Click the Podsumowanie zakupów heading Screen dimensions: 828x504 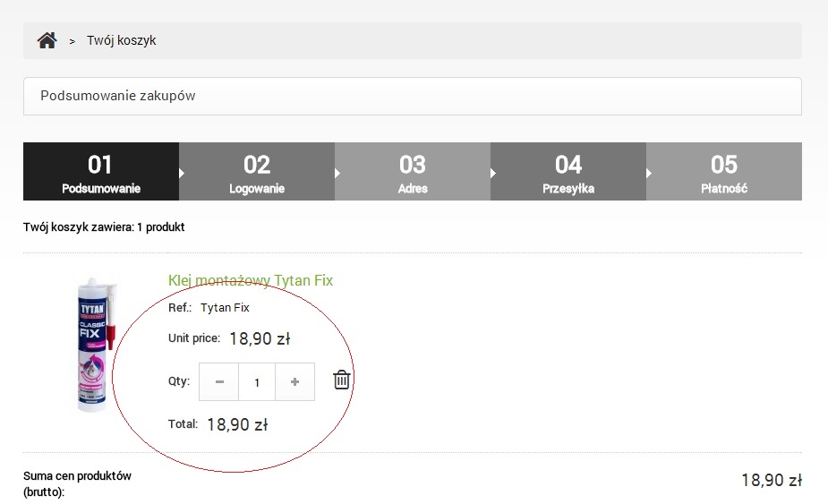118,96
